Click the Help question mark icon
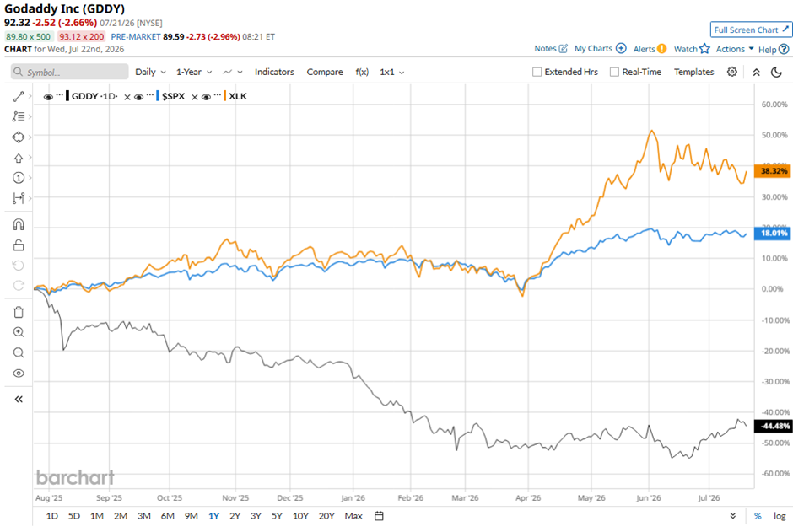Image resolution: width=793 pixels, height=532 pixels. (x=784, y=50)
